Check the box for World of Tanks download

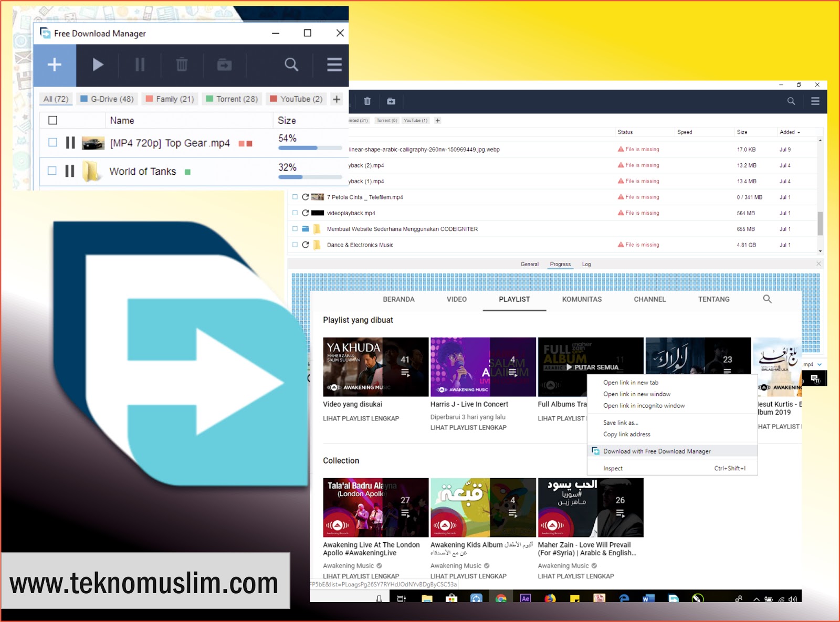click(52, 171)
